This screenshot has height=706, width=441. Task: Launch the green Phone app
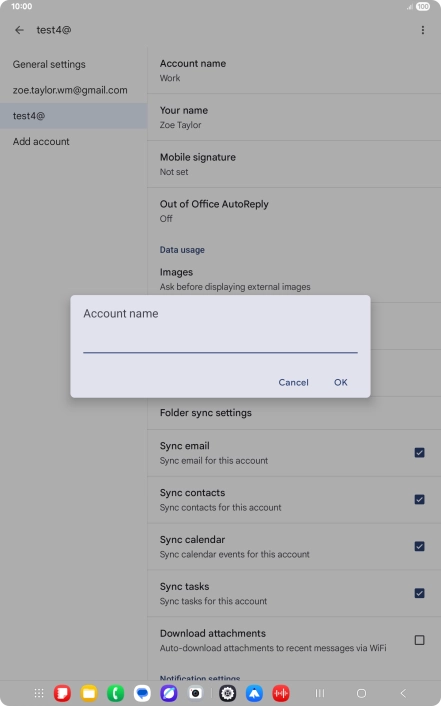point(115,693)
